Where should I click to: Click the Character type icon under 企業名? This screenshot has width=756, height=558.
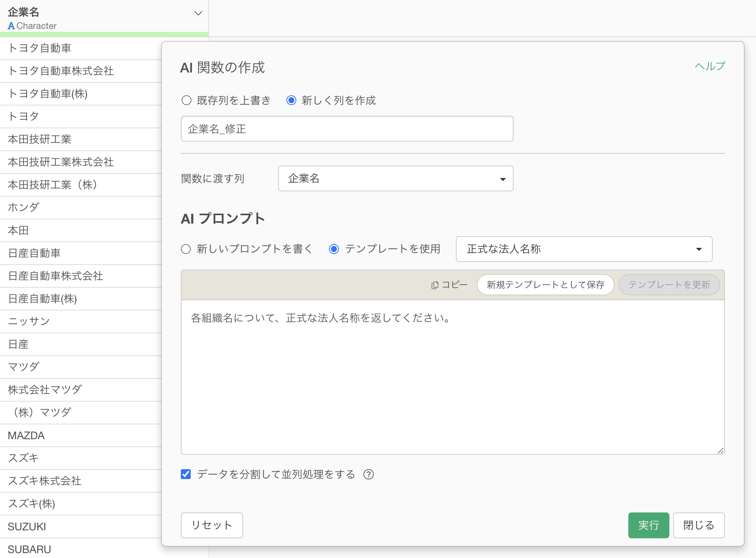[11, 26]
